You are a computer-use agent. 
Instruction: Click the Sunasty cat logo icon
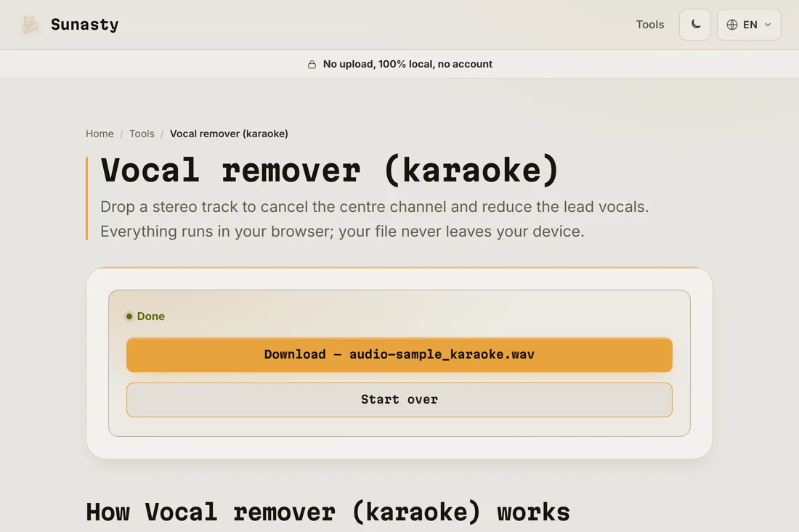tap(30, 25)
